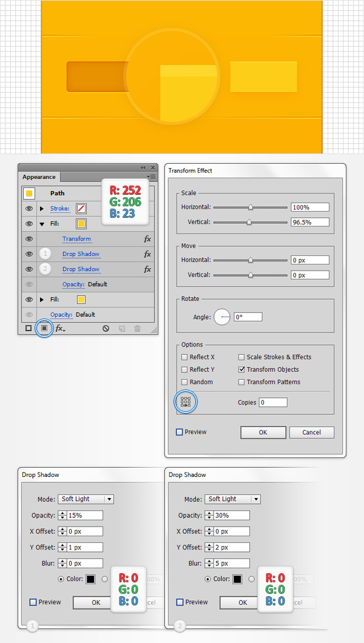The width and height of the screenshot is (364, 643).
Task: Click the Move Horizontal slider handle
Action: tap(251, 260)
